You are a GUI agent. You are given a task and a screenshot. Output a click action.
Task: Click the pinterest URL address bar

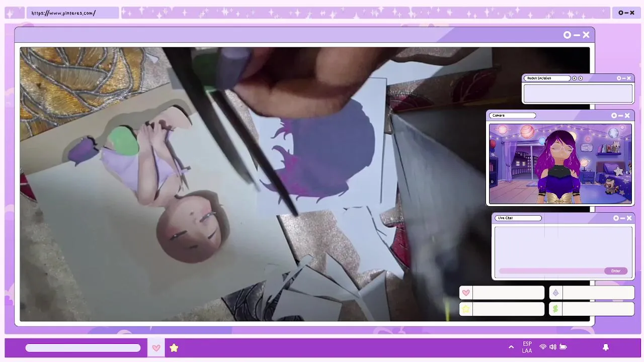(x=72, y=13)
